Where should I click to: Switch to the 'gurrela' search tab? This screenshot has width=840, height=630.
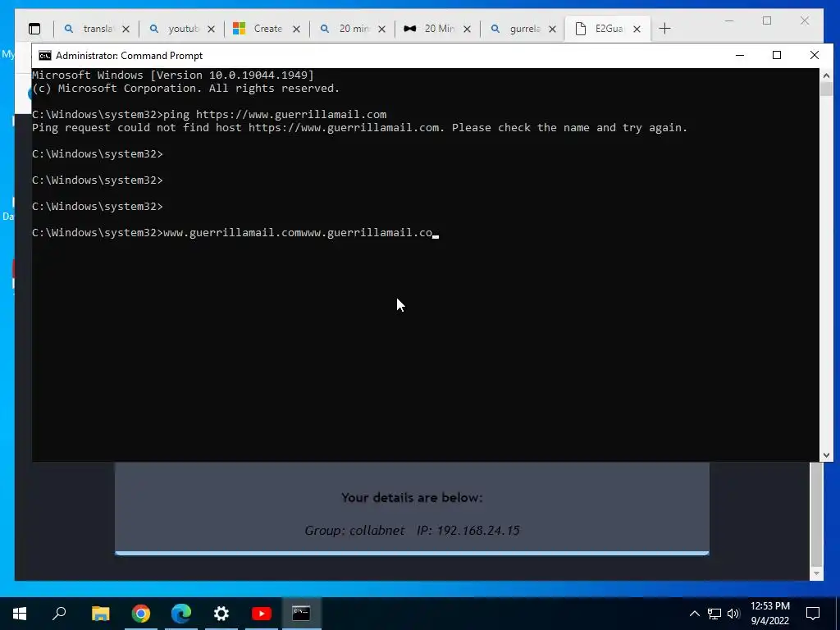coord(523,29)
